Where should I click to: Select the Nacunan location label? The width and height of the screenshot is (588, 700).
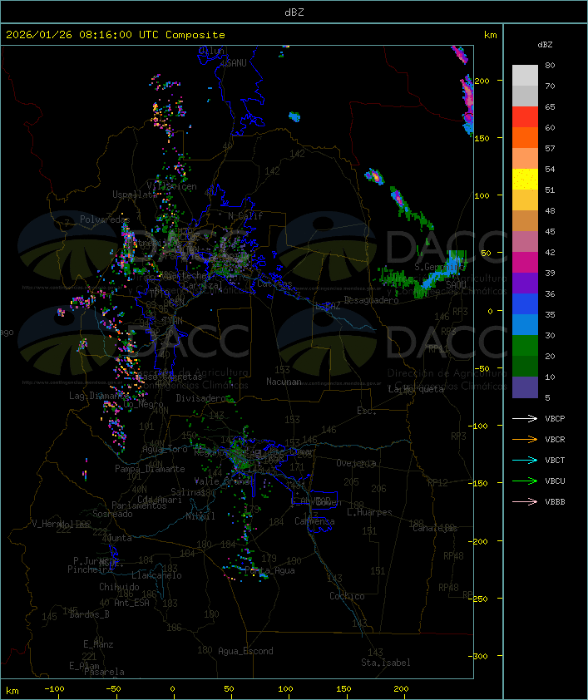pos(284,382)
